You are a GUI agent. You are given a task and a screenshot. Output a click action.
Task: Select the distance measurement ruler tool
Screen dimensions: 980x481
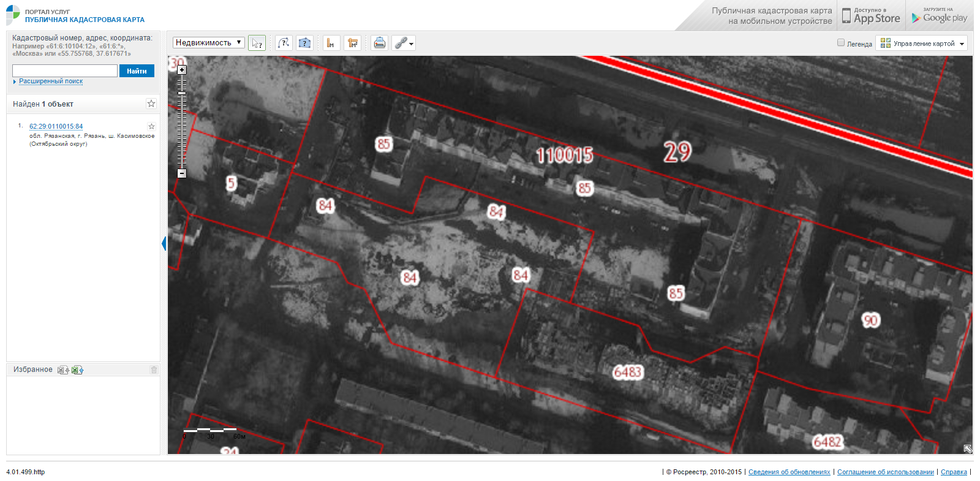[331, 43]
